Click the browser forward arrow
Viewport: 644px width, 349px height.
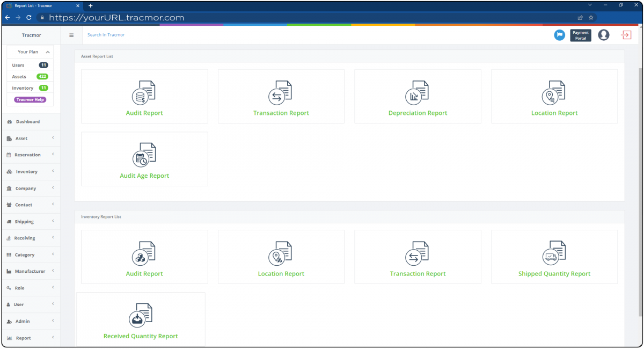(18, 17)
